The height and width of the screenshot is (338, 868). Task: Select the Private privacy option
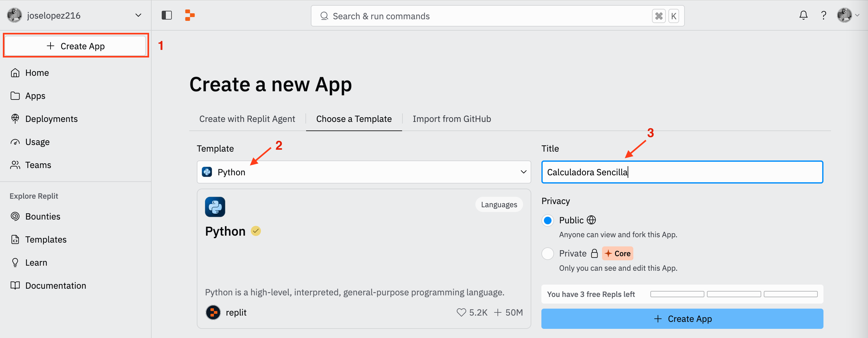548,253
